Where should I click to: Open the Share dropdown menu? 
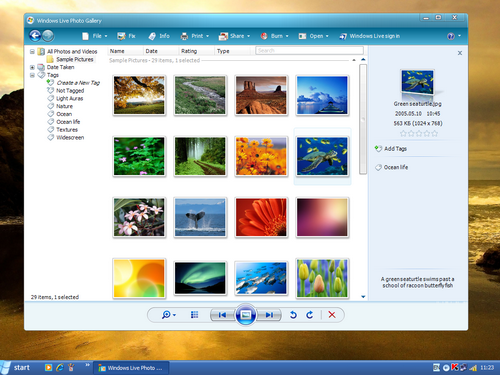[234, 36]
